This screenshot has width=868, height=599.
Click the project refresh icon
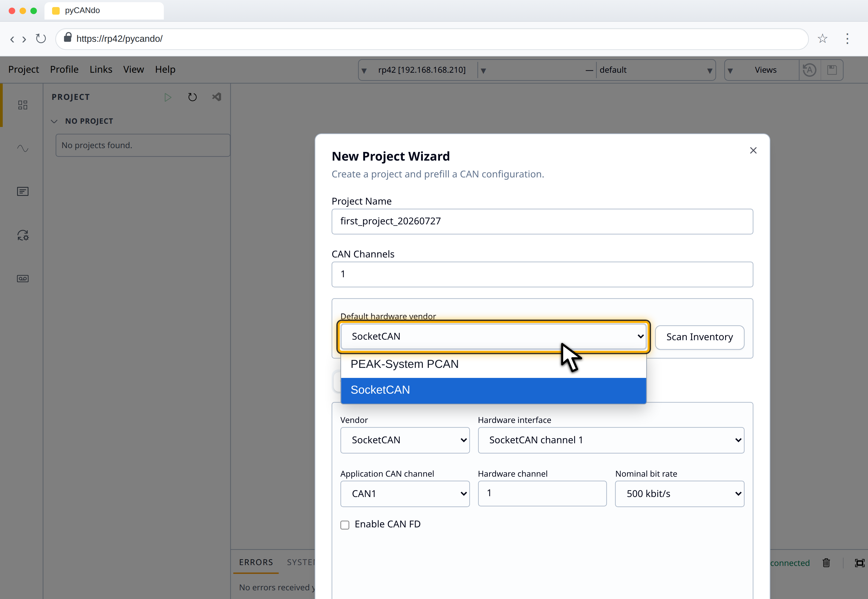(192, 98)
